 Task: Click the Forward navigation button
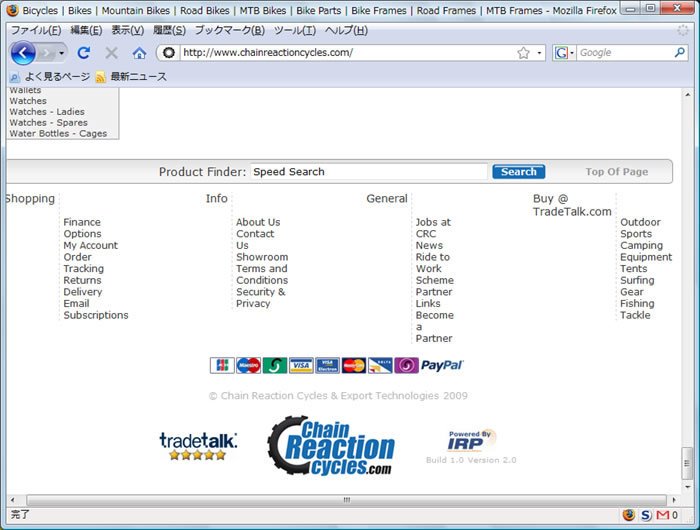coord(47,53)
